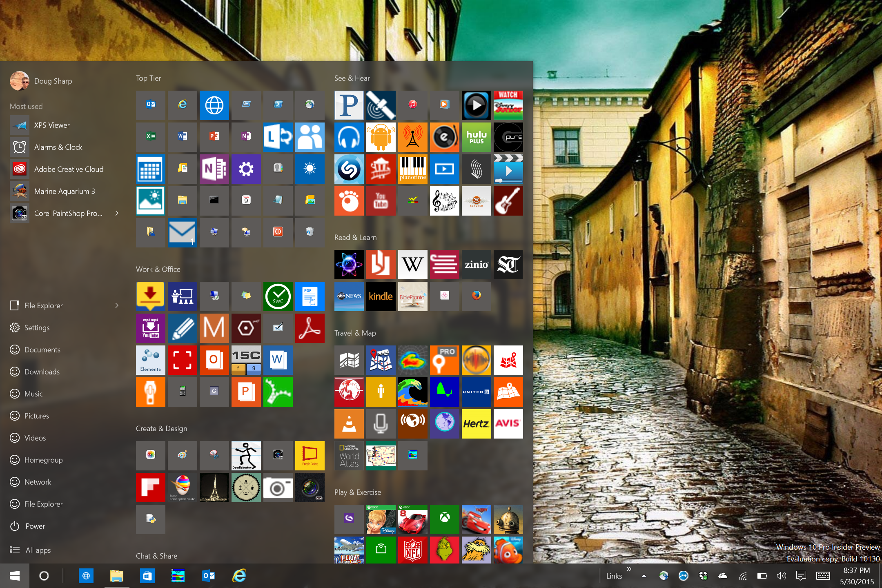This screenshot has height=588, width=882.
Task: Open the pianotime tile
Action: [x=412, y=169]
